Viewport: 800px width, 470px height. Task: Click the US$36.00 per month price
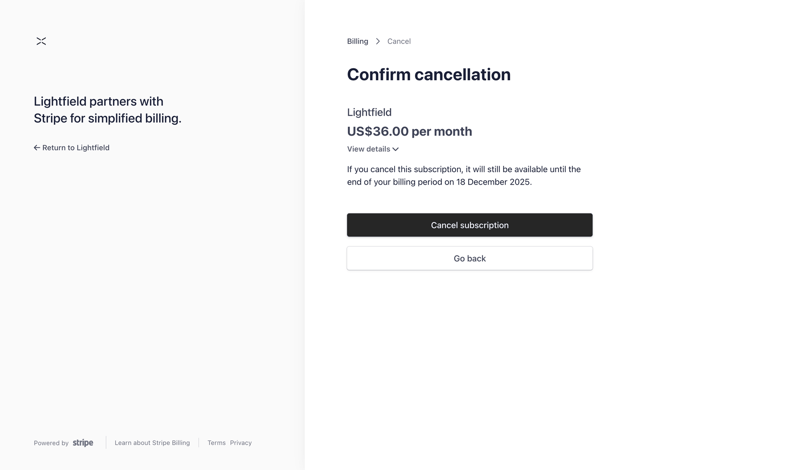(x=409, y=131)
